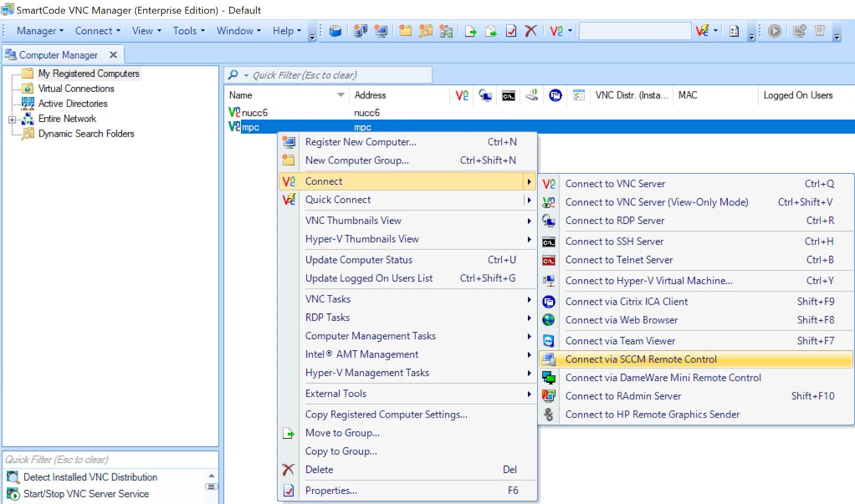Open the Connect menu in menu bar
Screen dimensions: 855x504
98,31
